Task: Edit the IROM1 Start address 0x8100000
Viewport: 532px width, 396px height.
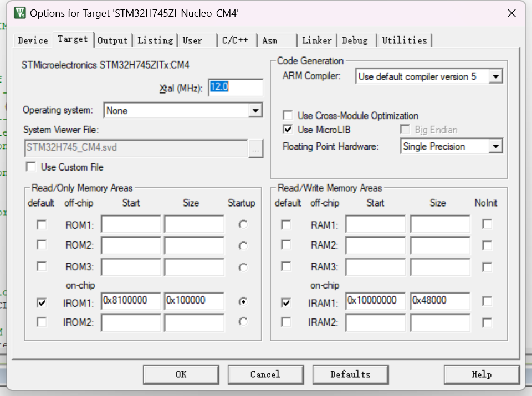Action: (x=131, y=301)
